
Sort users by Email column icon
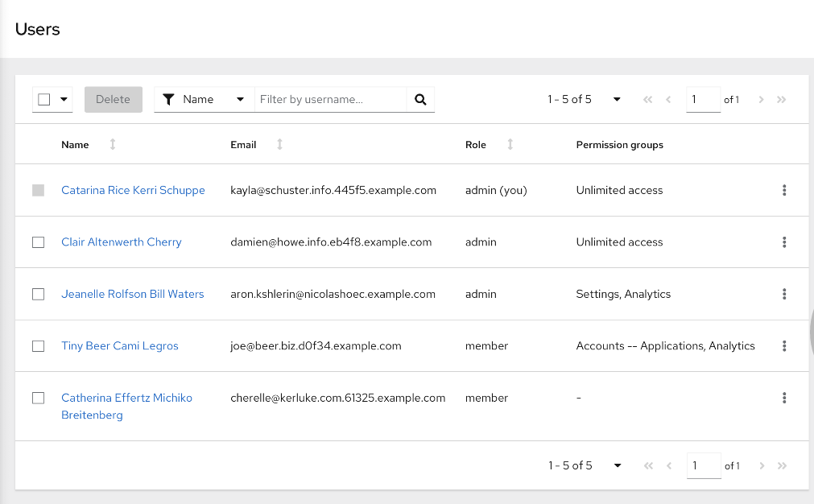coord(279,145)
